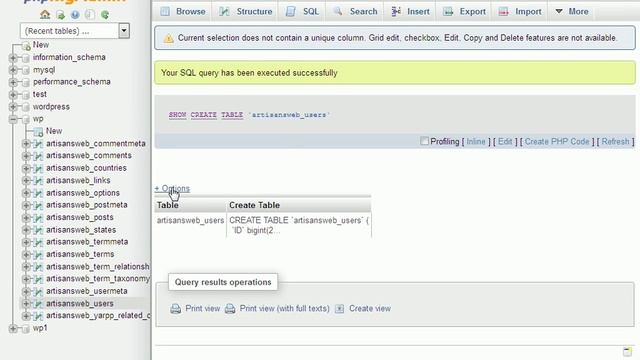Click table icon of artisansweb_users
Viewport: 640px width, 360px height.
(38, 304)
